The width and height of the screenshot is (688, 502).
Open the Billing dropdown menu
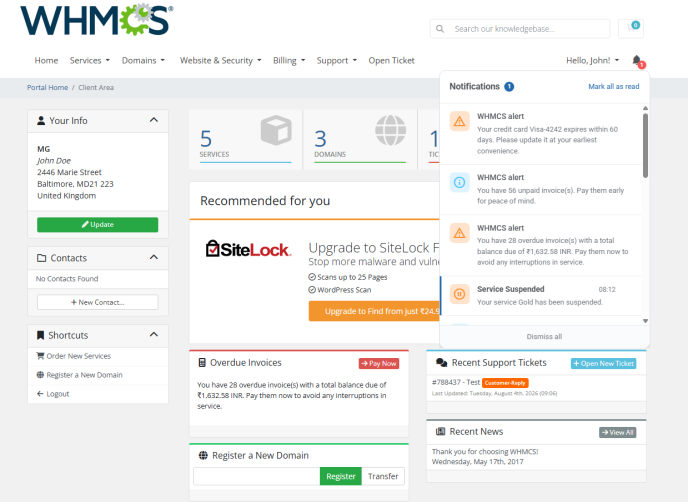(289, 61)
